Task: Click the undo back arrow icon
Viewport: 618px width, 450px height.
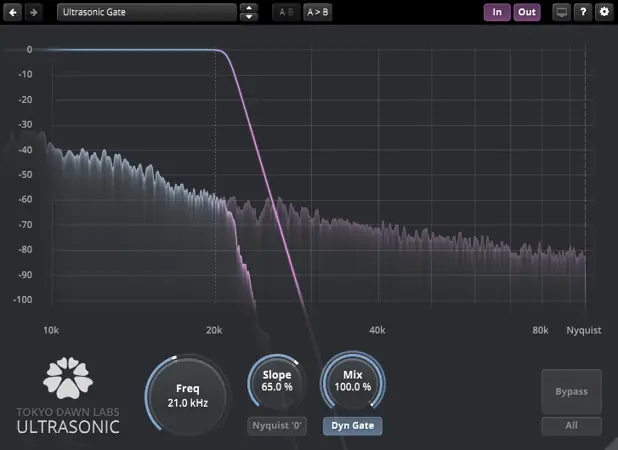Action: (13, 12)
